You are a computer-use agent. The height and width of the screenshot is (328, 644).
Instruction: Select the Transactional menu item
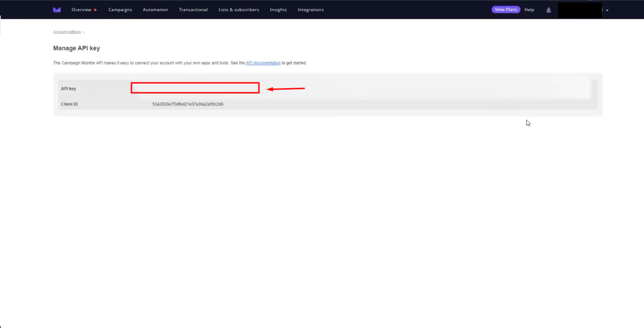(x=193, y=10)
